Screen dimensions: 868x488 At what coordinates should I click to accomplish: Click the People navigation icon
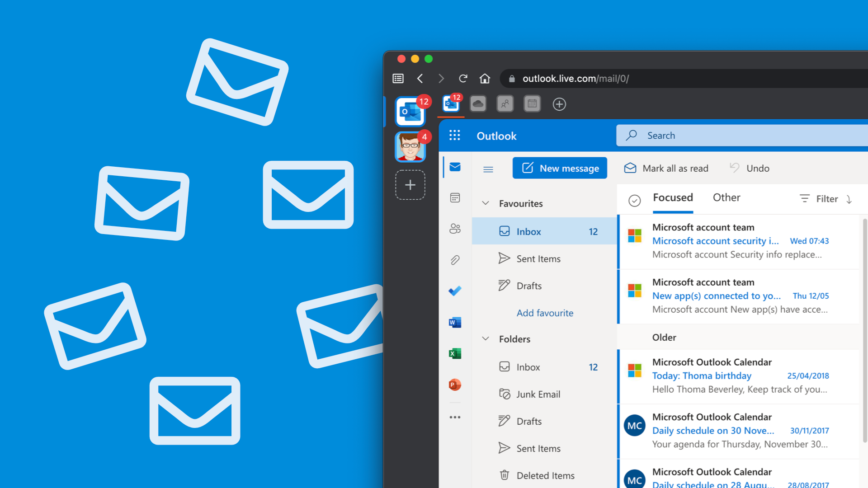454,229
